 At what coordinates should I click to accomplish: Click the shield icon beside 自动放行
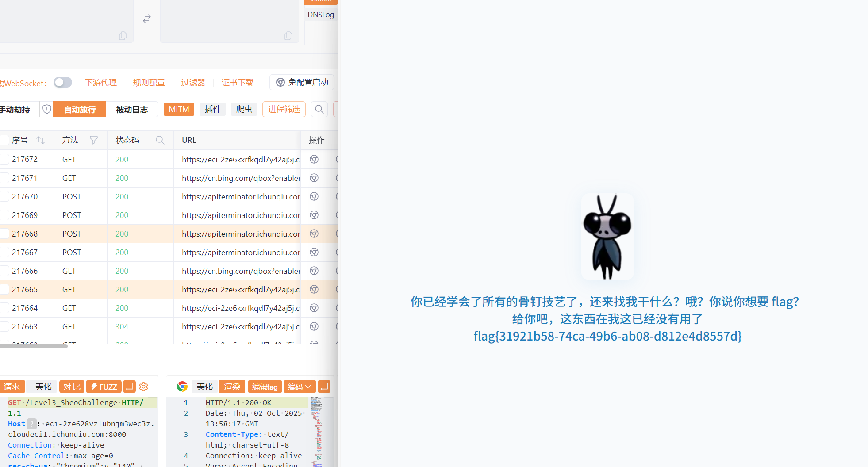(47, 109)
